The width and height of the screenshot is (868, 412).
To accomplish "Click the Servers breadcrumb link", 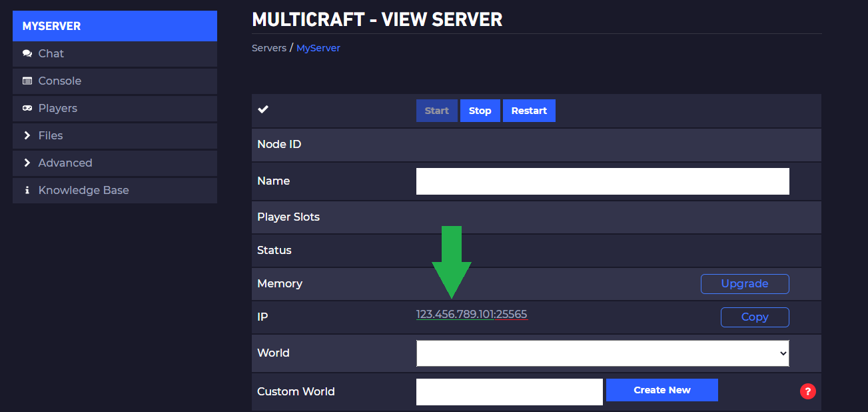I will point(268,48).
